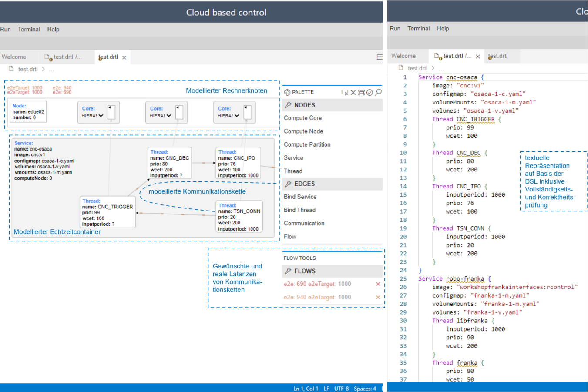Click the delete (X) tool in the palette header
588x392 pixels.
(x=353, y=92)
